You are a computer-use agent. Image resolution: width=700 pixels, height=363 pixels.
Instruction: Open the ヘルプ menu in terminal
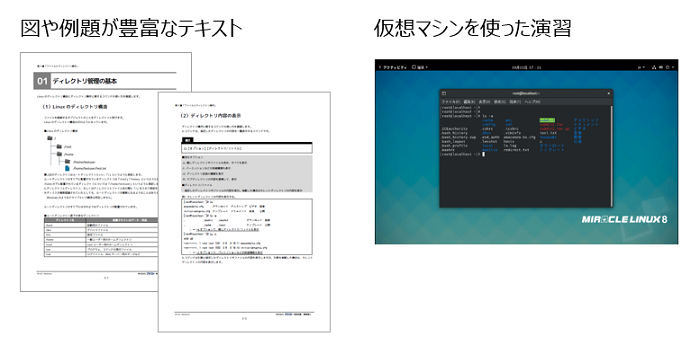533,102
